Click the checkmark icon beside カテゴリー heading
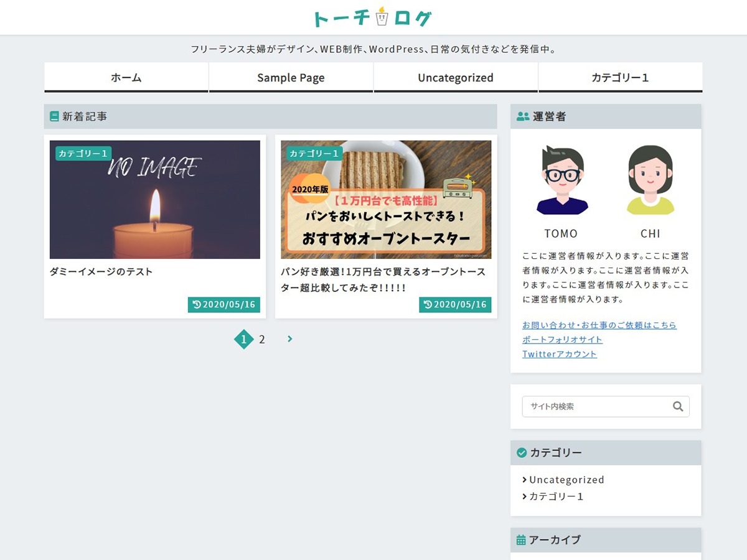 click(522, 452)
